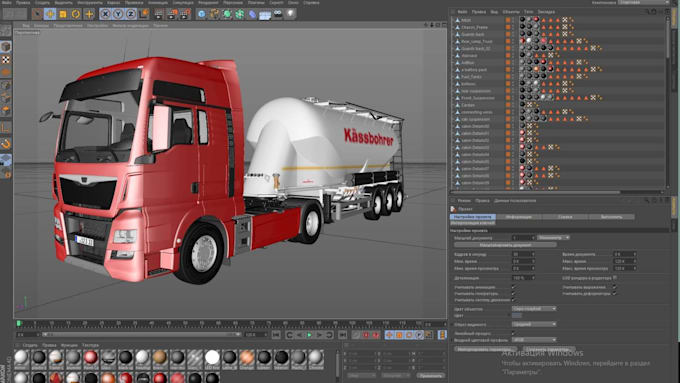Viewport: 680px width, 383px height.
Task: Open Интерполяция ключей section button
Action: click(x=473, y=223)
